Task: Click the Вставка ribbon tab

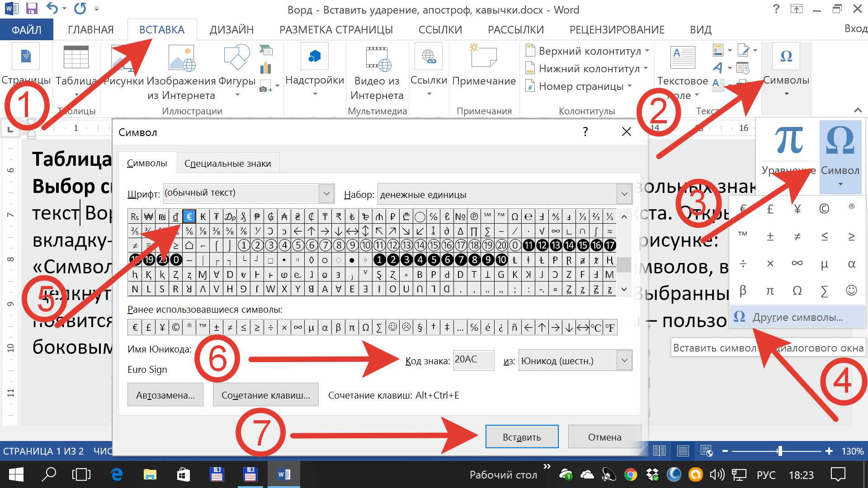Action: [162, 28]
